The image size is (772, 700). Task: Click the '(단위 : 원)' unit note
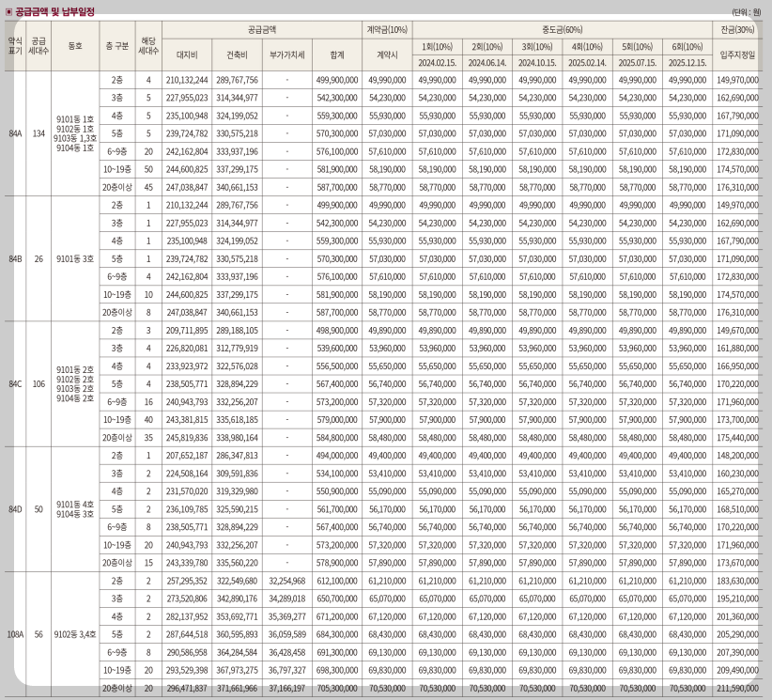[747, 12]
